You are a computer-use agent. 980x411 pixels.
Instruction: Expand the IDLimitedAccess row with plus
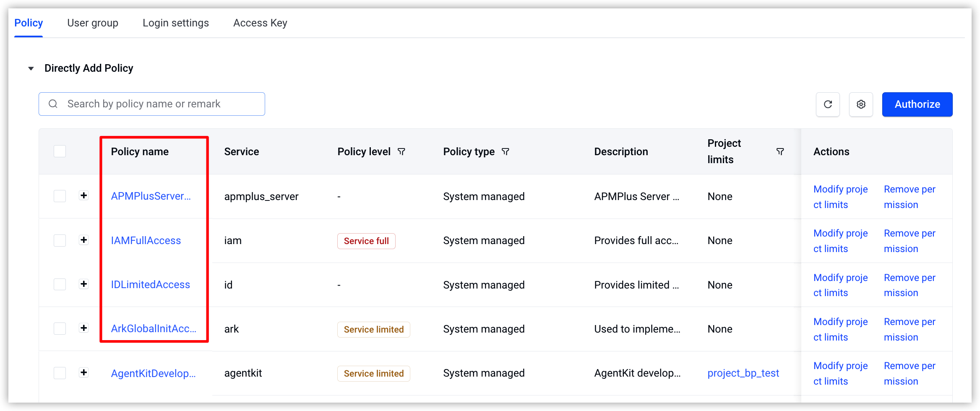coord(84,284)
